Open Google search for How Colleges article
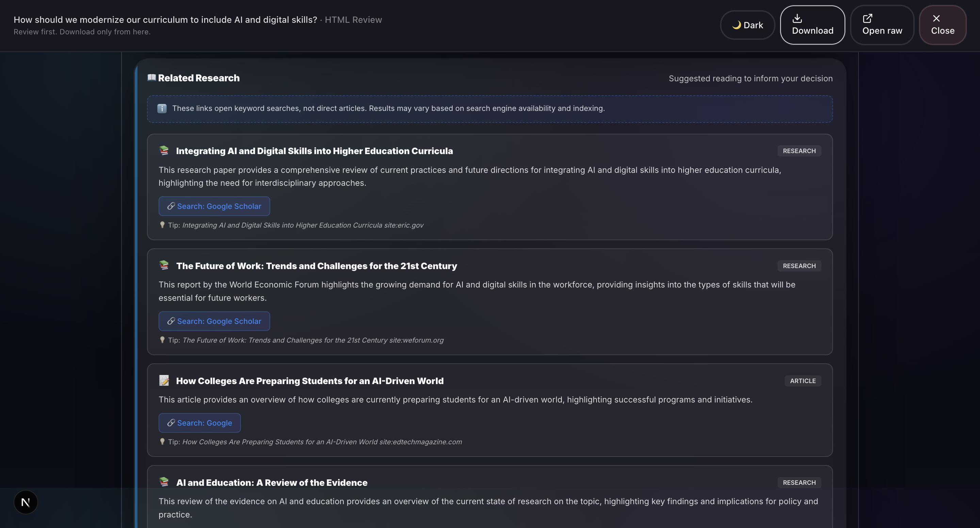The height and width of the screenshot is (528, 980). (199, 423)
